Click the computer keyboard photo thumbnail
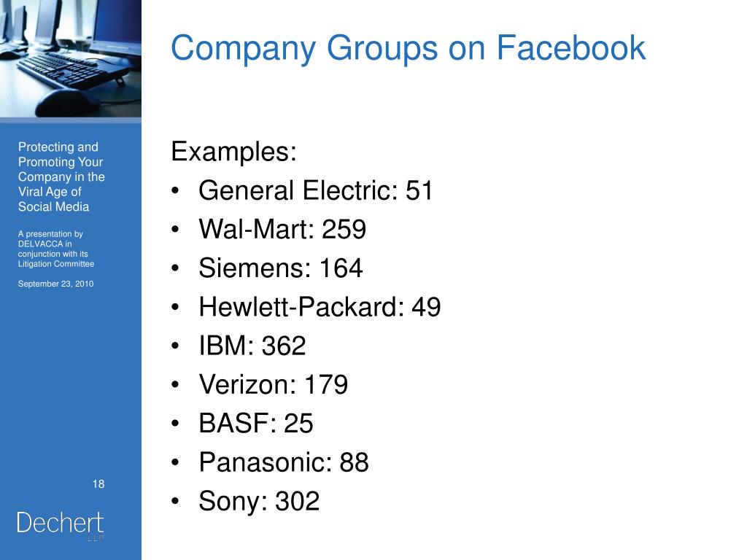Viewport: 747px width, 560px height. click(x=71, y=58)
